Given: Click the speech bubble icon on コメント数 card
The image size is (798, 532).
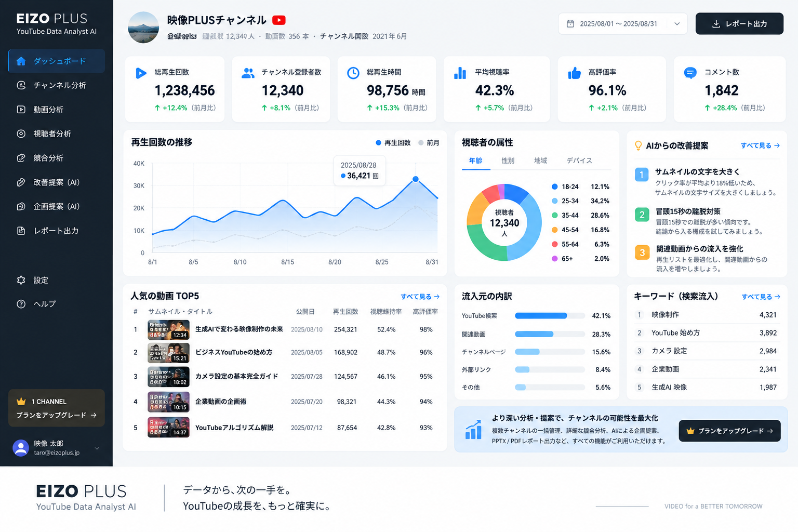Looking at the screenshot, I should [x=690, y=73].
